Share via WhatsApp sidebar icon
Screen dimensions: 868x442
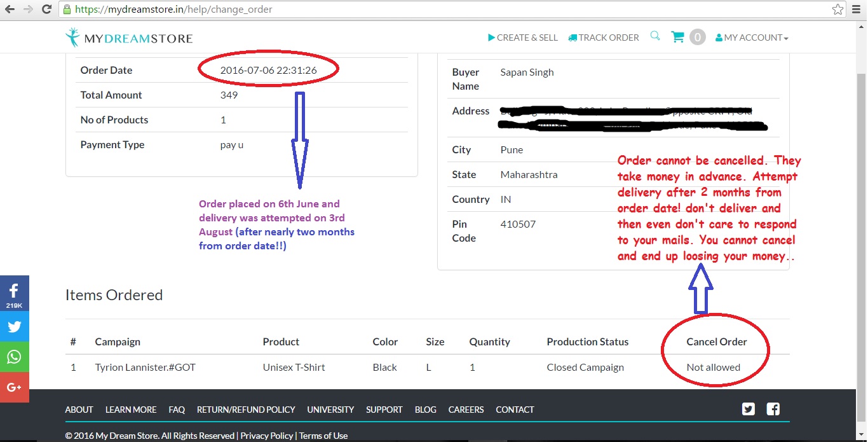click(14, 357)
